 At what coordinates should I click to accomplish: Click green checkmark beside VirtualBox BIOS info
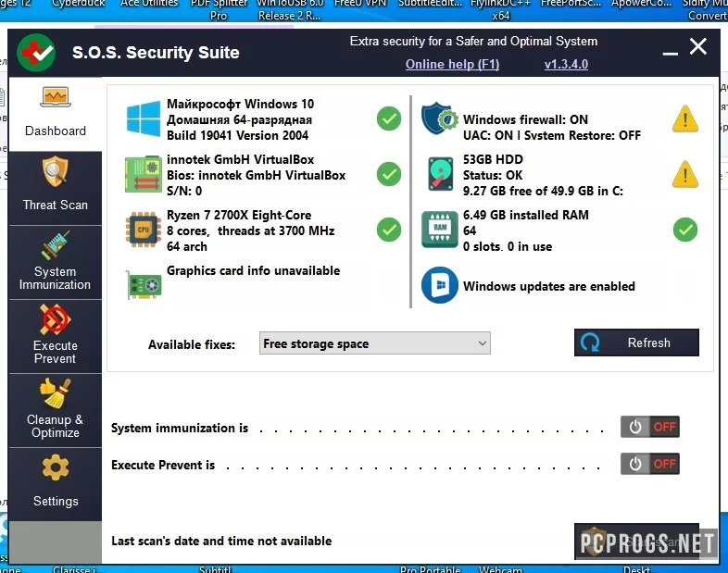point(389,174)
